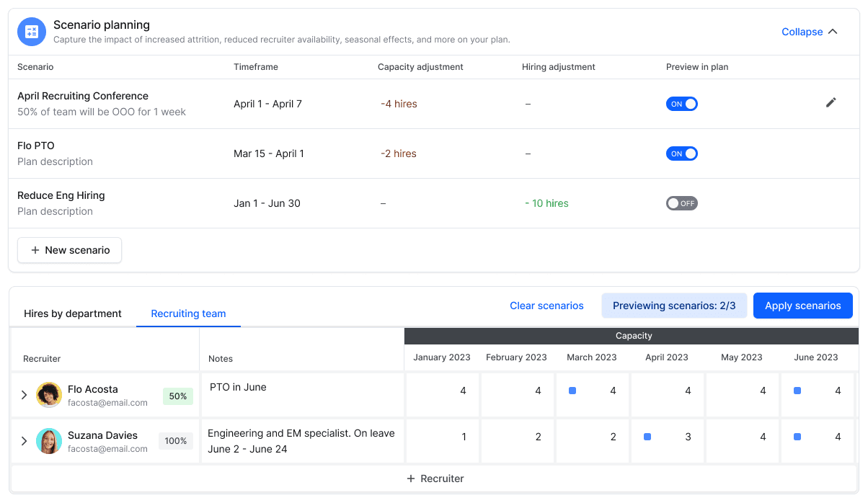This screenshot has width=868, height=503.
Task: Expand Flo Acosta's recruiter row
Action: [24, 394]
